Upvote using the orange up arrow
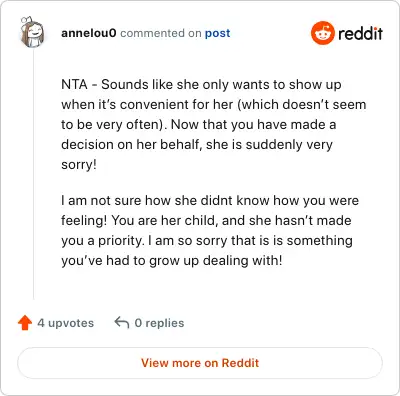Image resolution: width=400 pixels, height=396 pixels. [25, 323]
